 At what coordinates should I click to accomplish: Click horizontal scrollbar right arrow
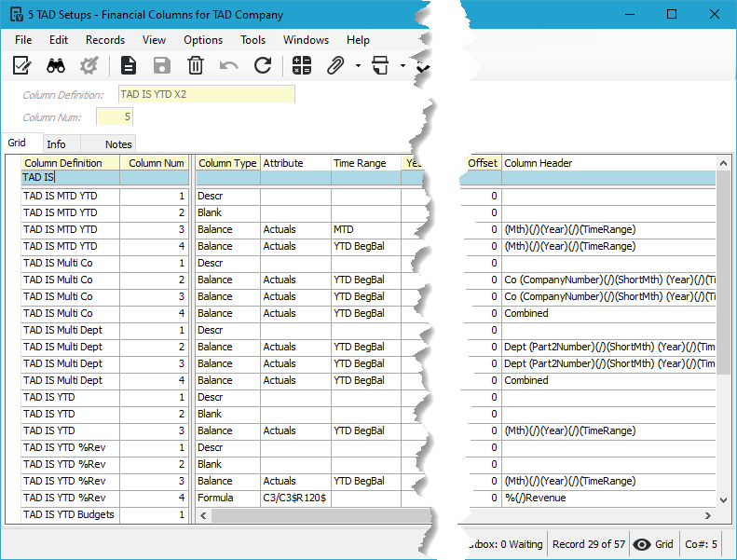[x=708, y=516]
